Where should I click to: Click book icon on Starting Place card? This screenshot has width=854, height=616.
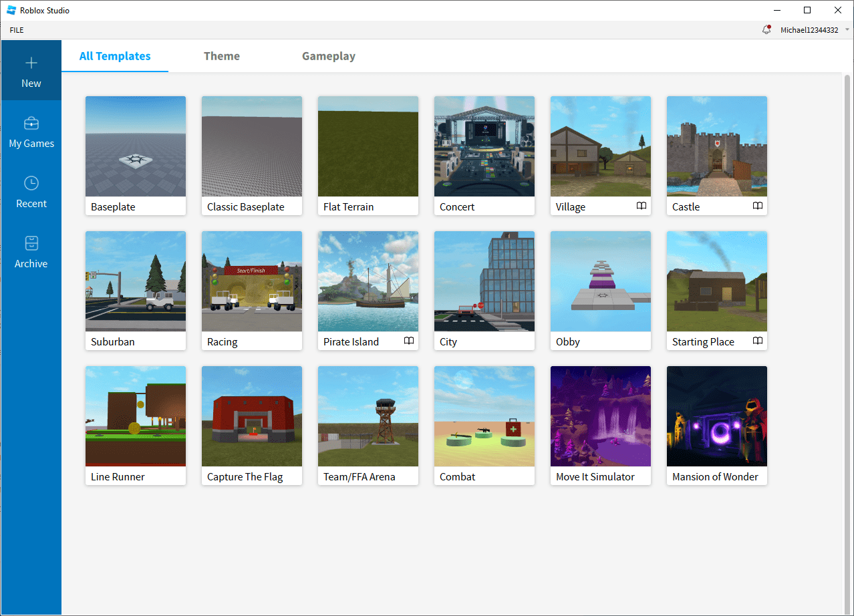pyautogui.click(x=758, y=341)
